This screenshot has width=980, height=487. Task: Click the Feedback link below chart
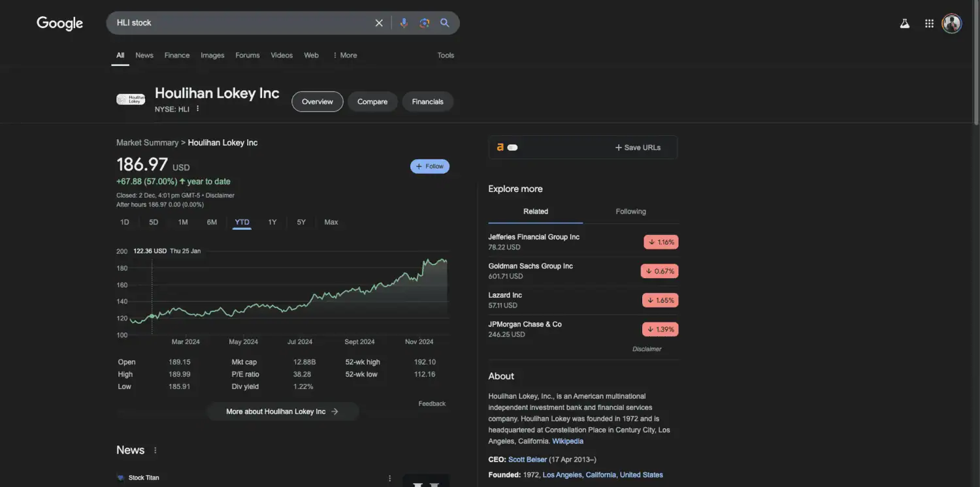coord(432,404)
